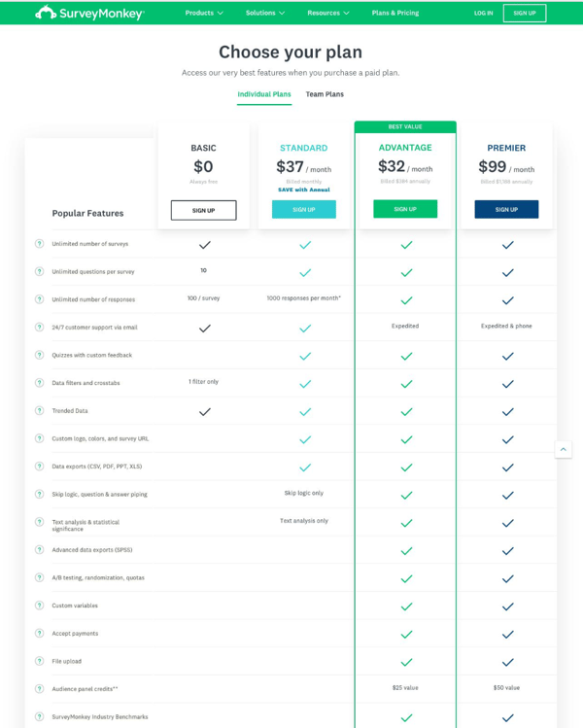
Task: Click help icon next to Trended Data
Action: coord(40,411)
